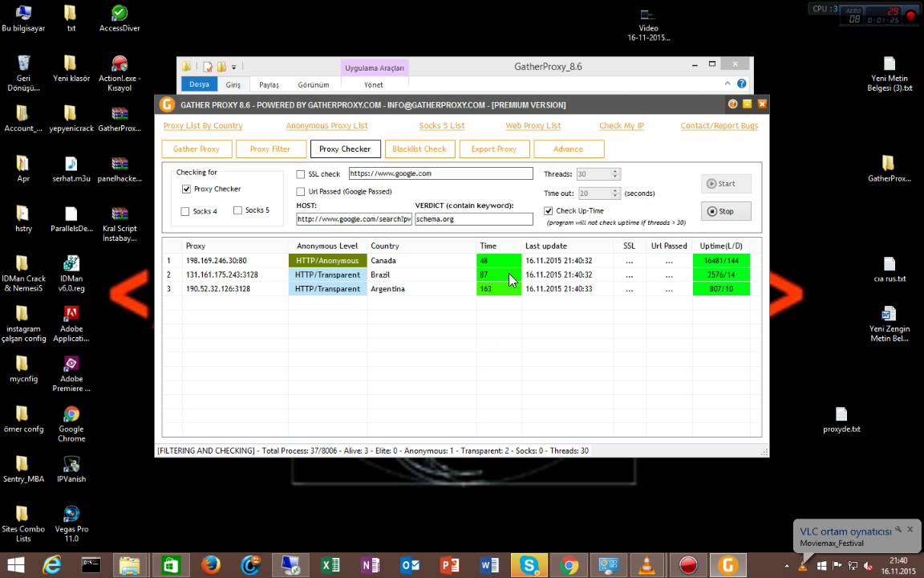Click the Google Chrome desktop icon

tap(71, 424)
